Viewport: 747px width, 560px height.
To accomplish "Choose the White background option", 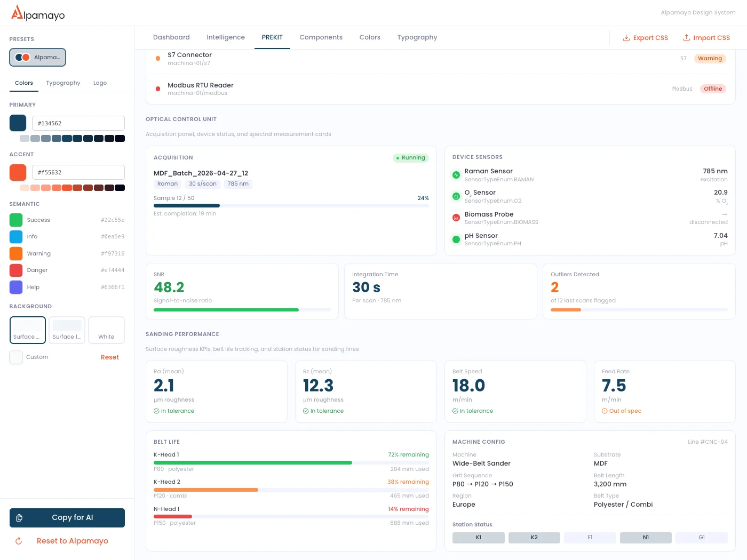I will (106, 330).
